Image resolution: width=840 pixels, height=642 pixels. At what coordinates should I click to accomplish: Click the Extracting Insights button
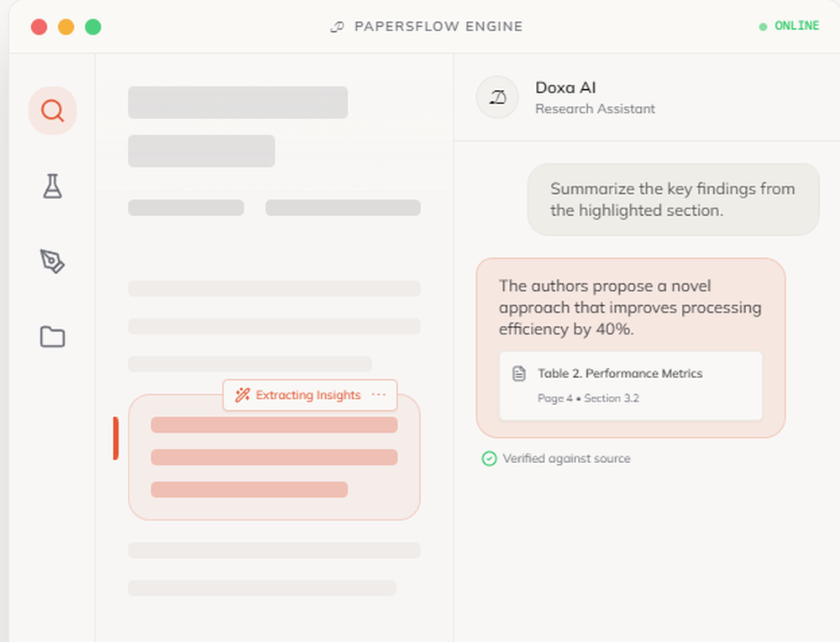pyautogui.click(x=310, y=395)
